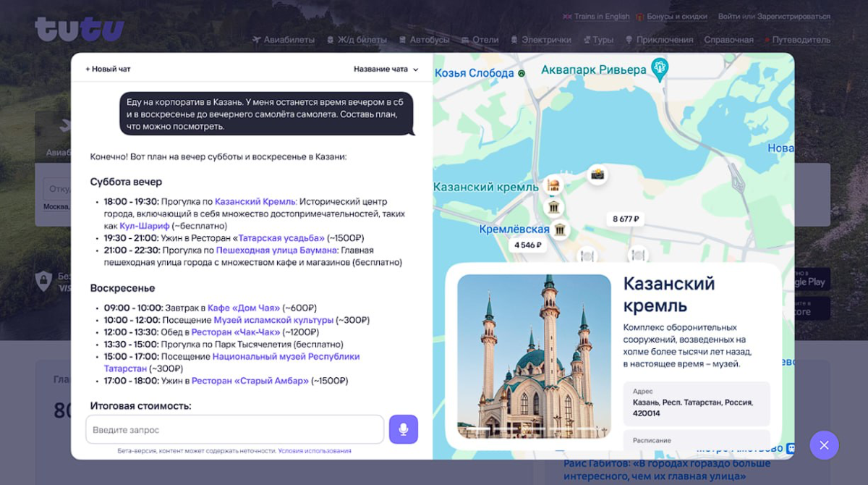Activate the microphone voice input icon

click(404, 429)
